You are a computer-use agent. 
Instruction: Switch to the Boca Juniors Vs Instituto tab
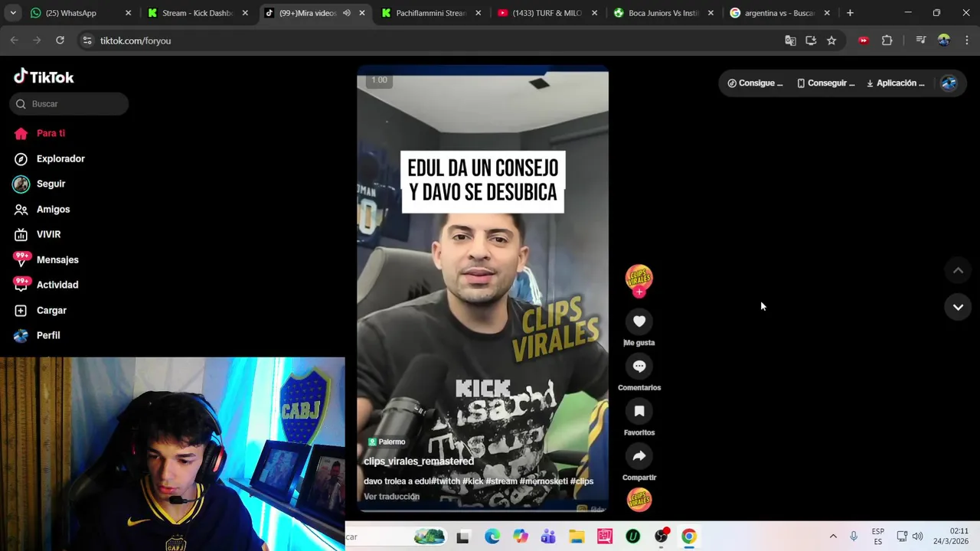point(663,13)
